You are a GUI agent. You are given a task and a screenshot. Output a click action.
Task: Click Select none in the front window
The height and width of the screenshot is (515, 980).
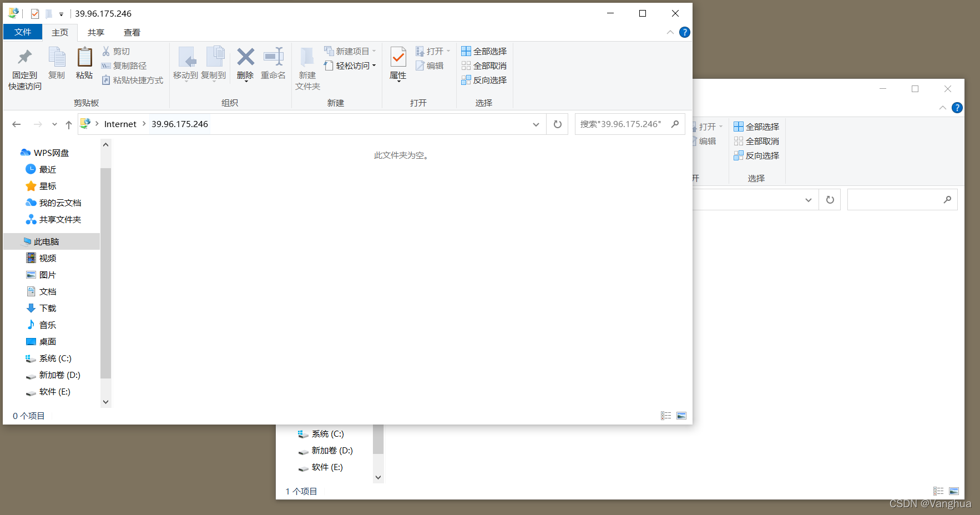(x=484, y=65)
